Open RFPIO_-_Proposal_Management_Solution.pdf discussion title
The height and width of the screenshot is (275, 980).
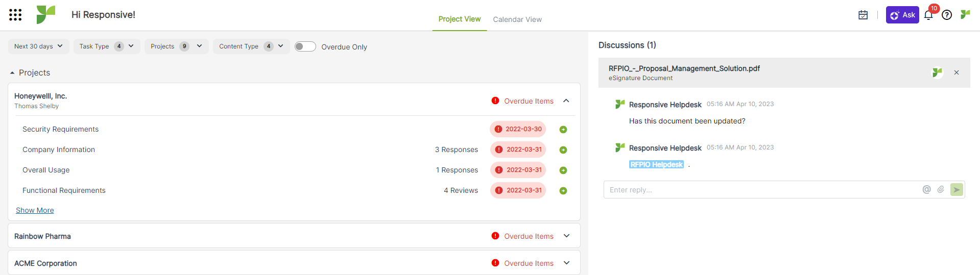coord(684,68)
